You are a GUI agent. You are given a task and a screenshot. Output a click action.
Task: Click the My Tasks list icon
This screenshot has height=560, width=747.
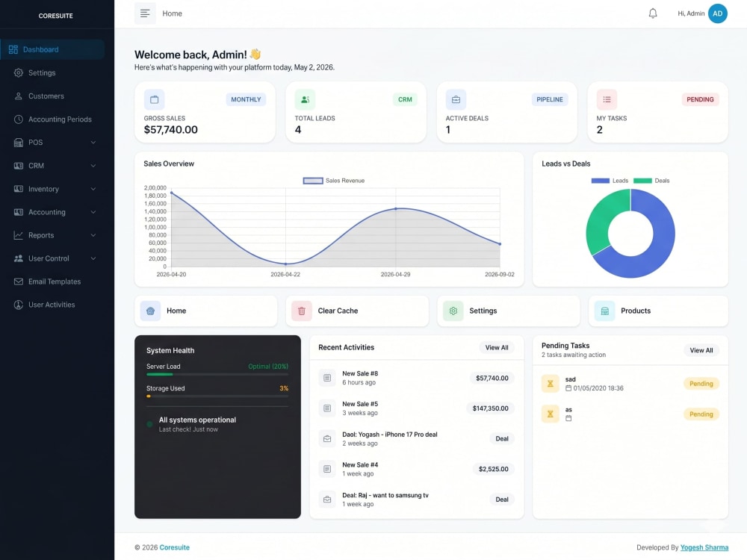click(607, 99)
